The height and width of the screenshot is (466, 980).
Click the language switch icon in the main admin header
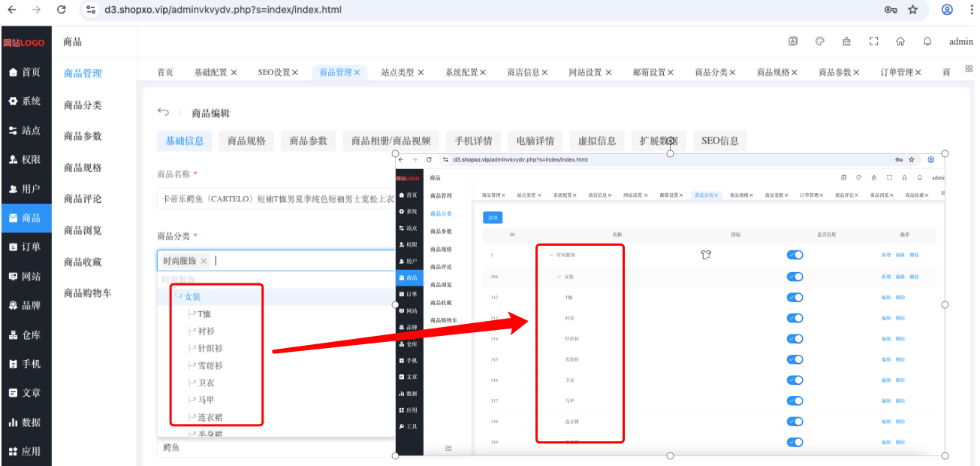click(793, 41)
